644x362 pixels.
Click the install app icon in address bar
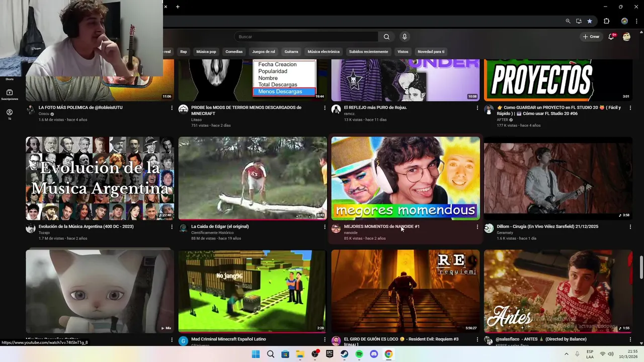579,21
